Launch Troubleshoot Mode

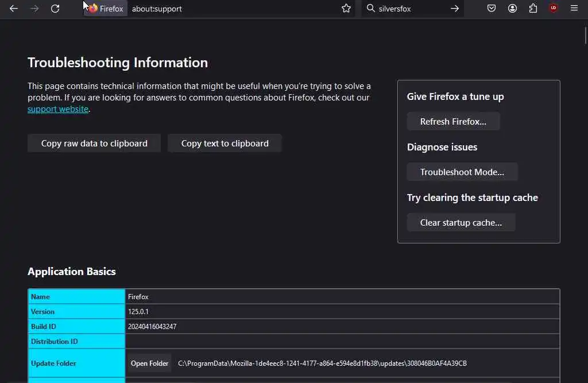click(462, 172)
